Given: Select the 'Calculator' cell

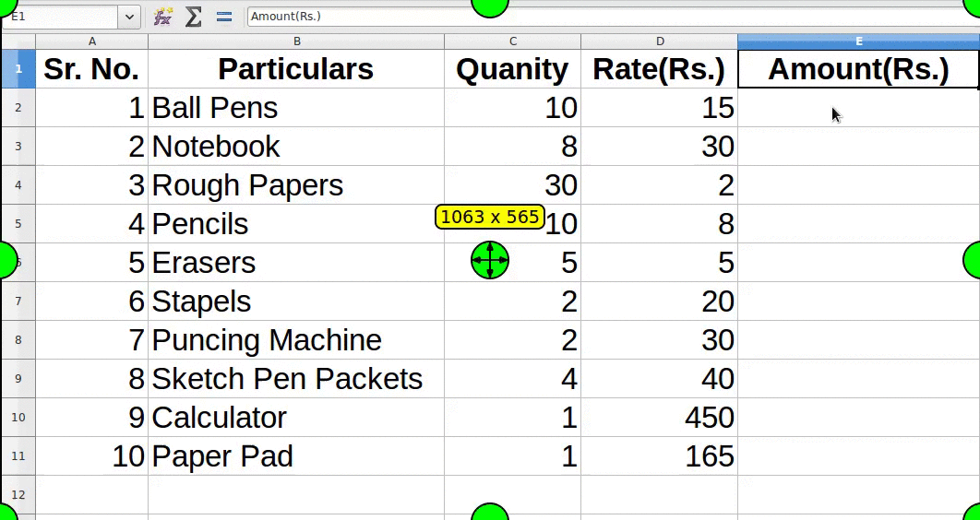Looking at the screenshot, I should tap(295, 418).
